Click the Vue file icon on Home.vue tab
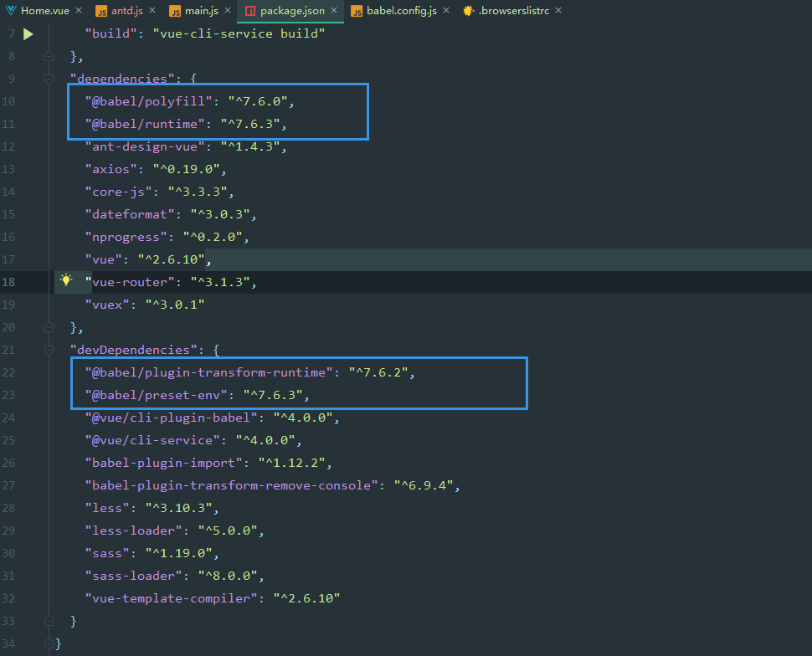812x656 pixels. pyautogui.click(x=10, y=11)
